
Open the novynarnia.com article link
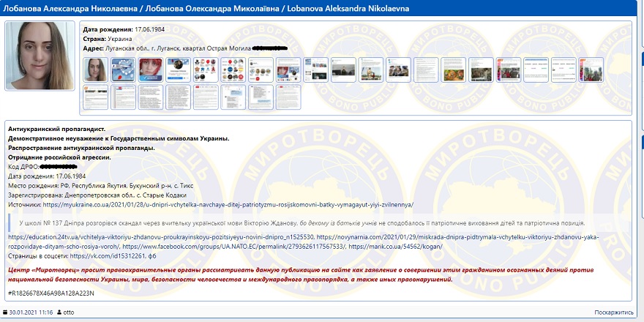pos(304,242)
